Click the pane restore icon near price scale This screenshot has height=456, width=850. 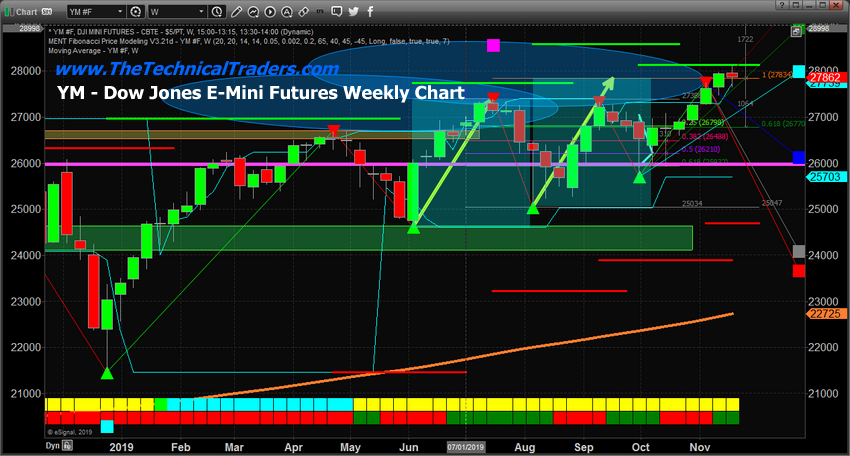796,32
